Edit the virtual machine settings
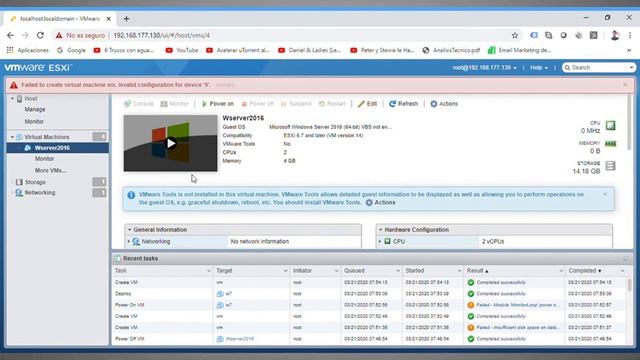 click(367, 104)
